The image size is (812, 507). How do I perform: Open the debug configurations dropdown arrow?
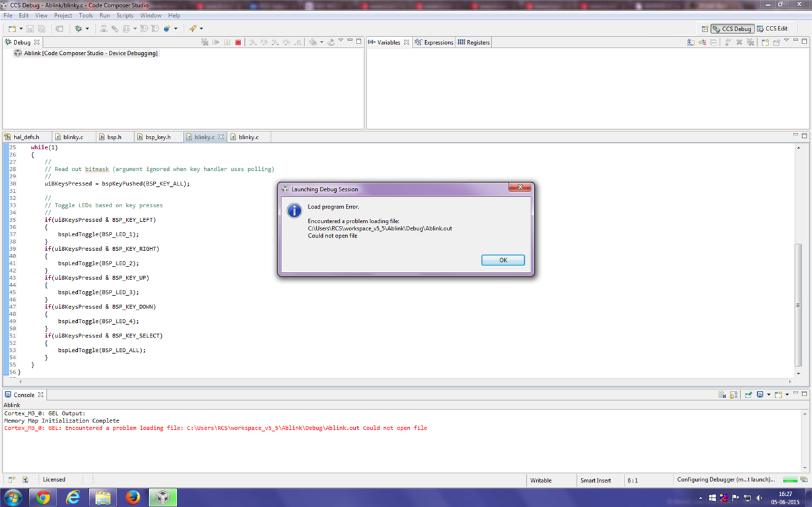coord(87,28)
